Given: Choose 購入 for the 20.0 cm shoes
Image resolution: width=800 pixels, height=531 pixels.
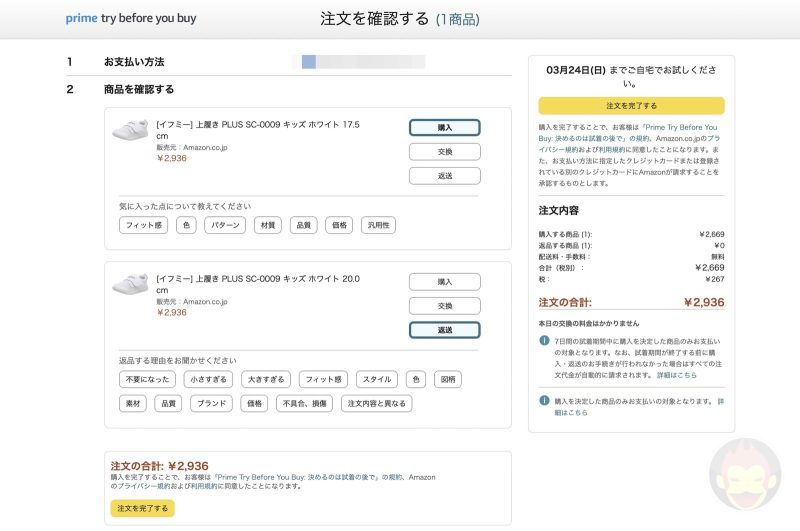Looking at the screenshot, I should click(x=444, y=282).
